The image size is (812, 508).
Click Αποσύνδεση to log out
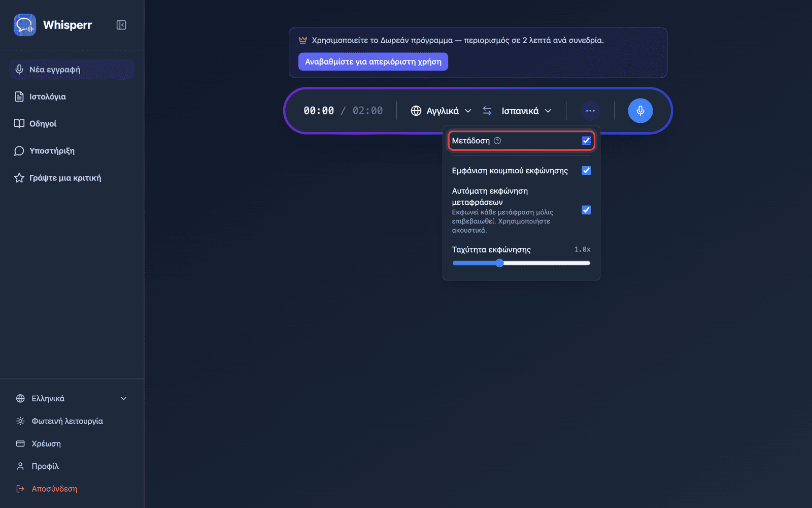point(72,489)
